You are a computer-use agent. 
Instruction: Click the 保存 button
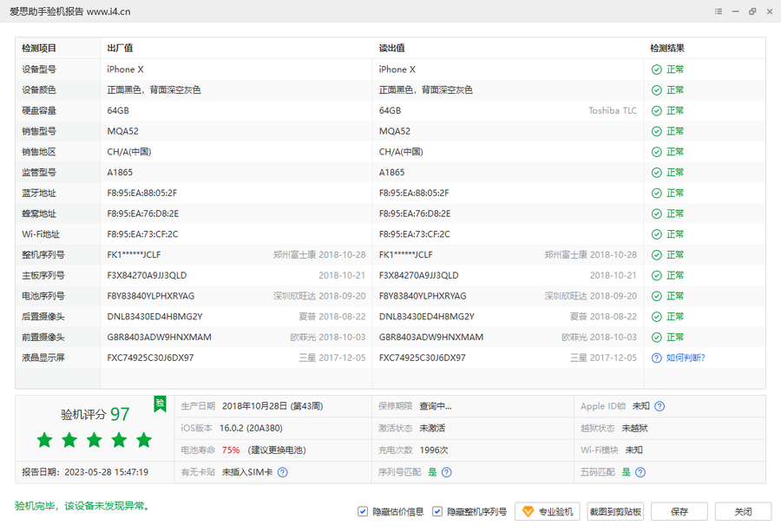click(x=679, y=511)
